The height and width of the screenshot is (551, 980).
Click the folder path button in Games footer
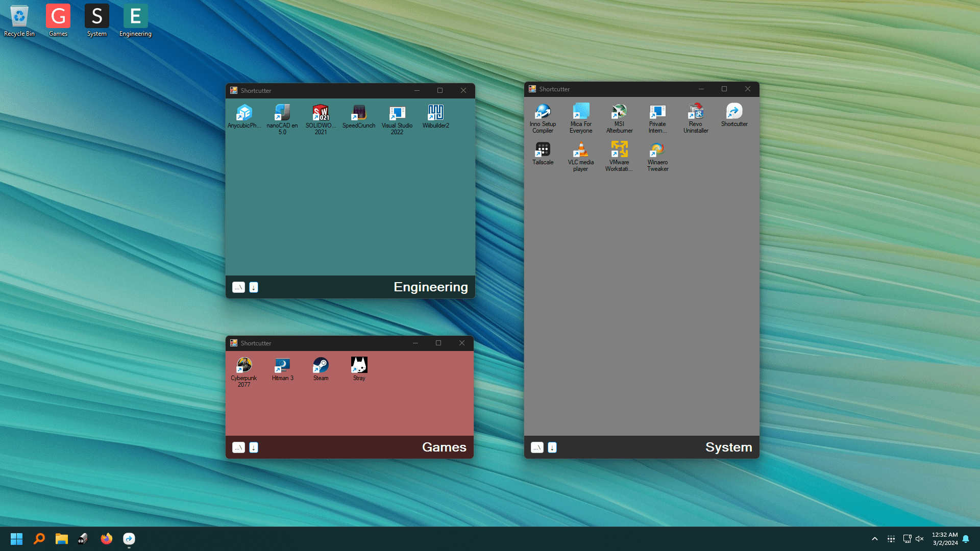238,447
